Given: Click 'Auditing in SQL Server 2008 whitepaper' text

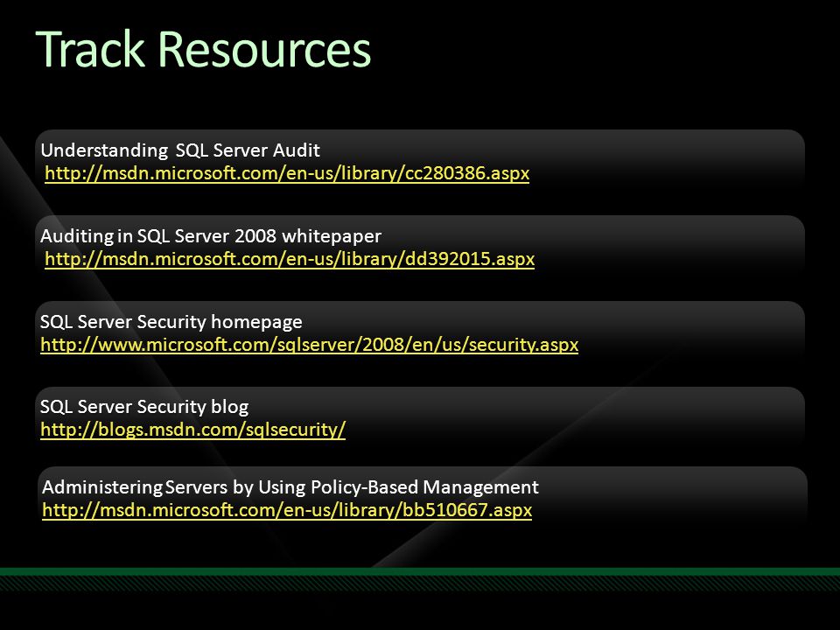Looking at the screenshot, I should tap(211, 235).
